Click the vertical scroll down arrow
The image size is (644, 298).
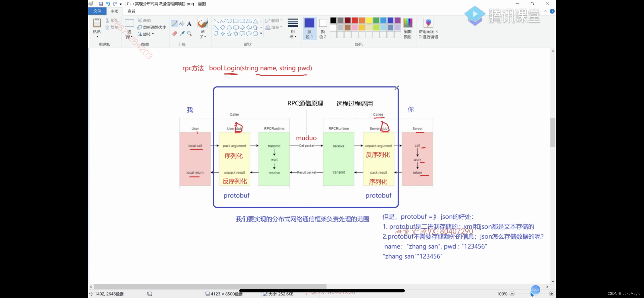[x=553, y=281]
